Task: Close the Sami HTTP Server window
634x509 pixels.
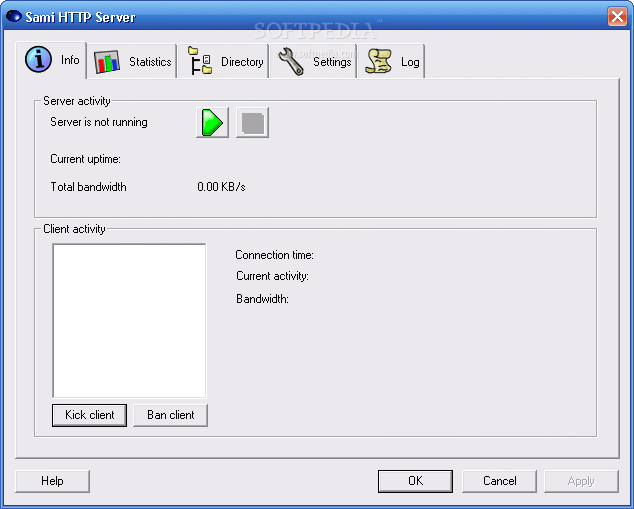Action: 617,17
